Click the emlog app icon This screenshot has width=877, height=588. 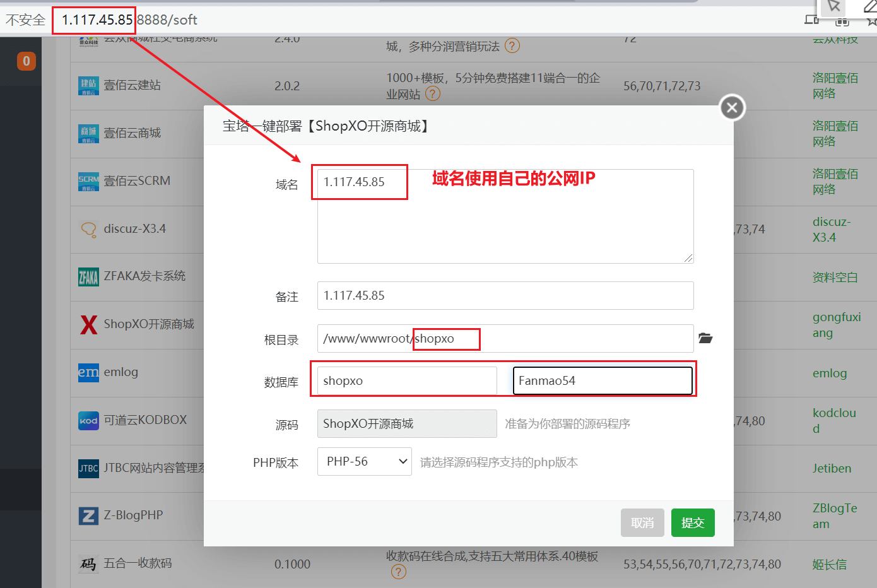(88, 372)
